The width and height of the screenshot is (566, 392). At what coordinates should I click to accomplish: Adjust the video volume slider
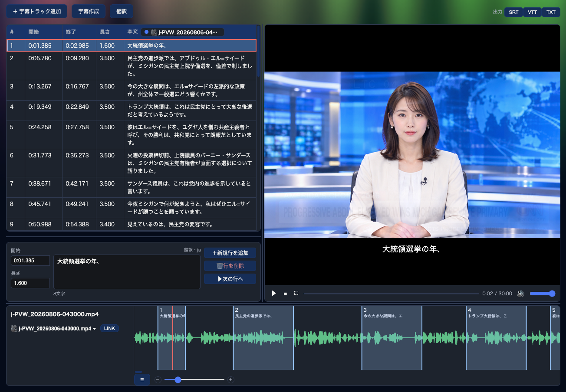click(x=543, y=294)
